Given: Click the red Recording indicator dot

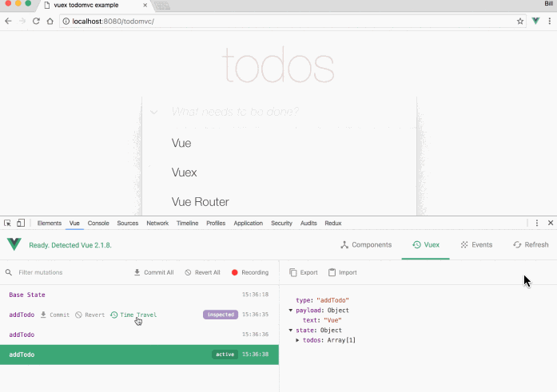Looking at the screenshot, I should (234, 272).
